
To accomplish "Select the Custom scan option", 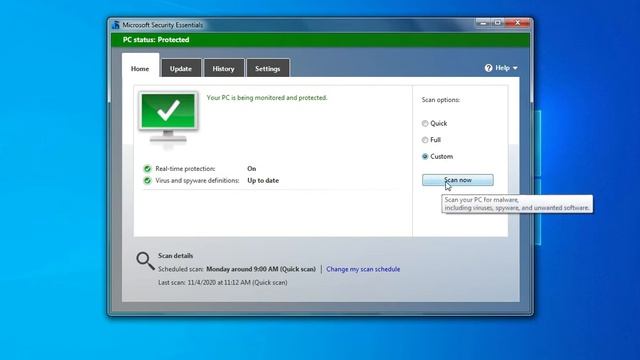I will (425, 156).
